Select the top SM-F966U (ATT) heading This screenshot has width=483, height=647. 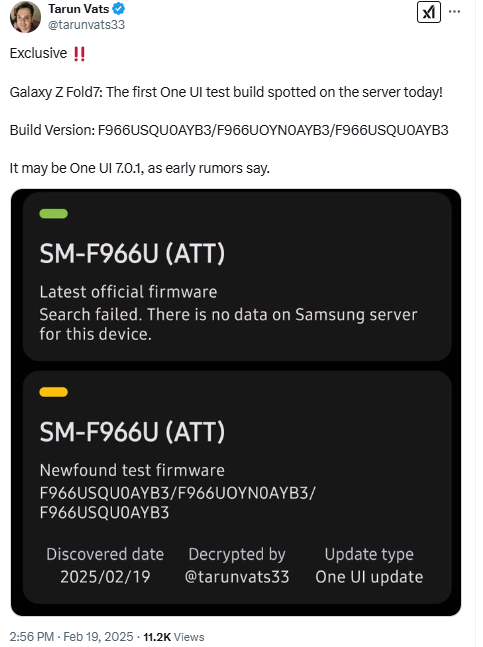(x=132, y=253)
